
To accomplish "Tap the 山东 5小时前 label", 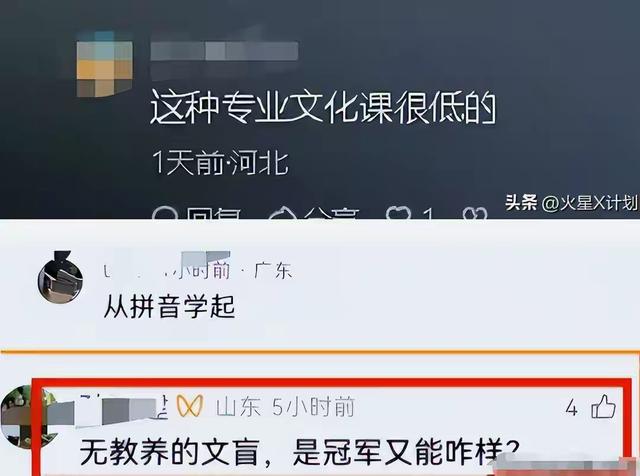I will point(285,407).
